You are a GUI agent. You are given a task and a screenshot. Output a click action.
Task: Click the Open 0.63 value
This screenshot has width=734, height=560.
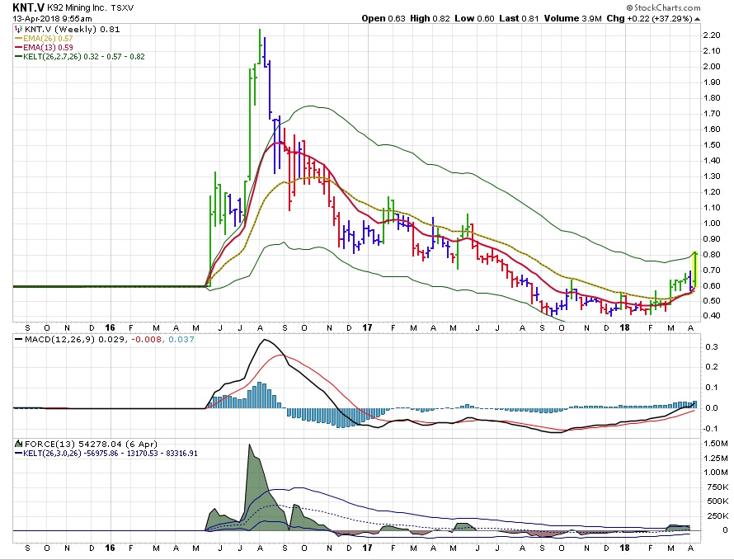tap(383, 18)
